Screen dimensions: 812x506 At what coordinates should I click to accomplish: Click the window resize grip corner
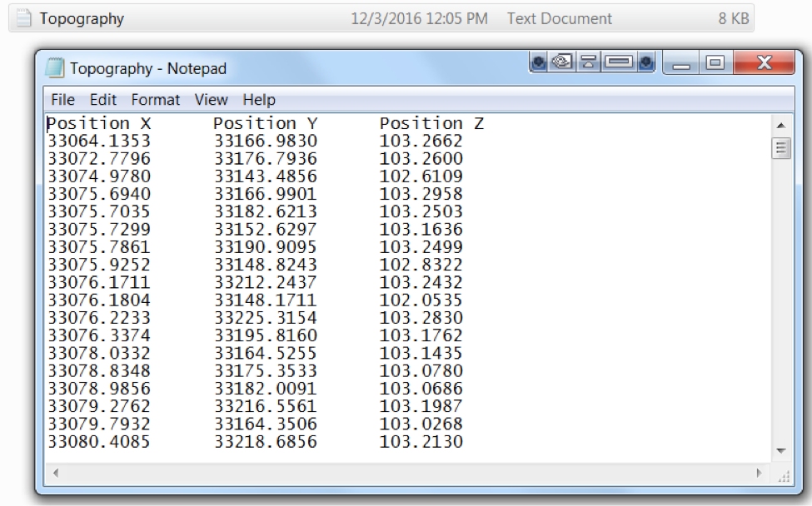point(784,476)
